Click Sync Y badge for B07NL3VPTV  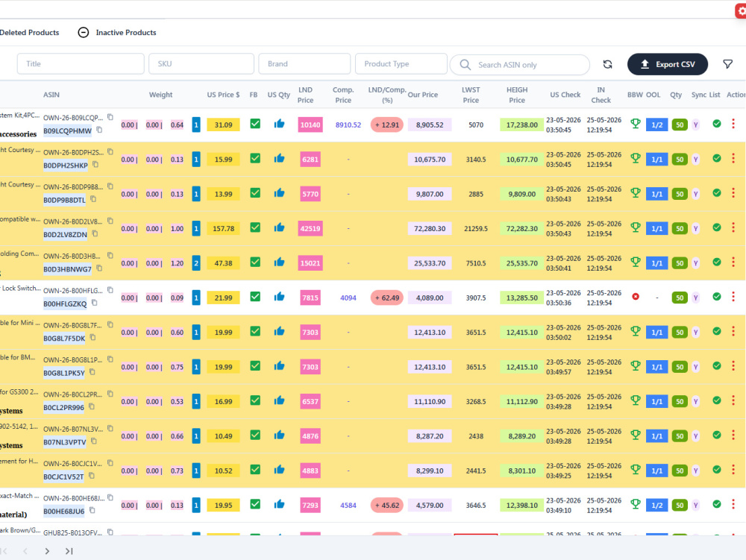pos(695,436)
